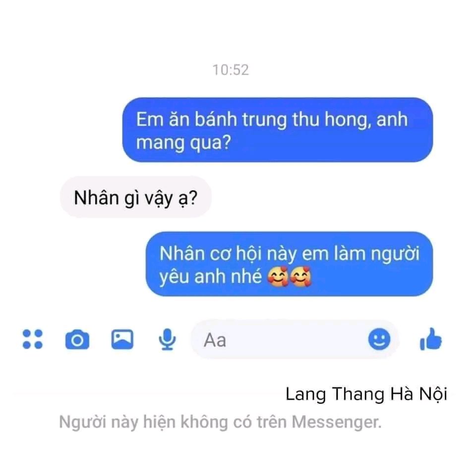The image size is (476, 476).
Task: Send a thumbs-up like
Action: [431, 339]
